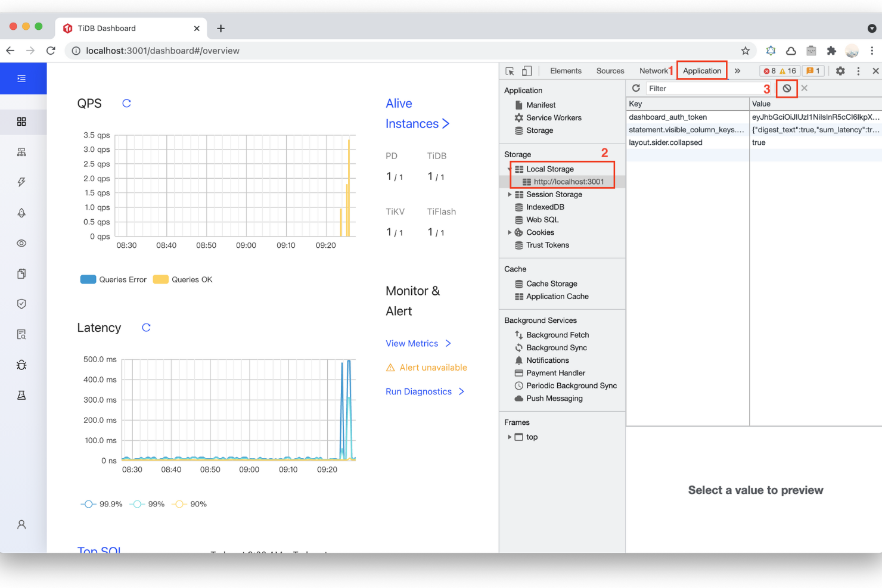
Task: Open Run Diagnostics
Action: click(x=419, y=391)
